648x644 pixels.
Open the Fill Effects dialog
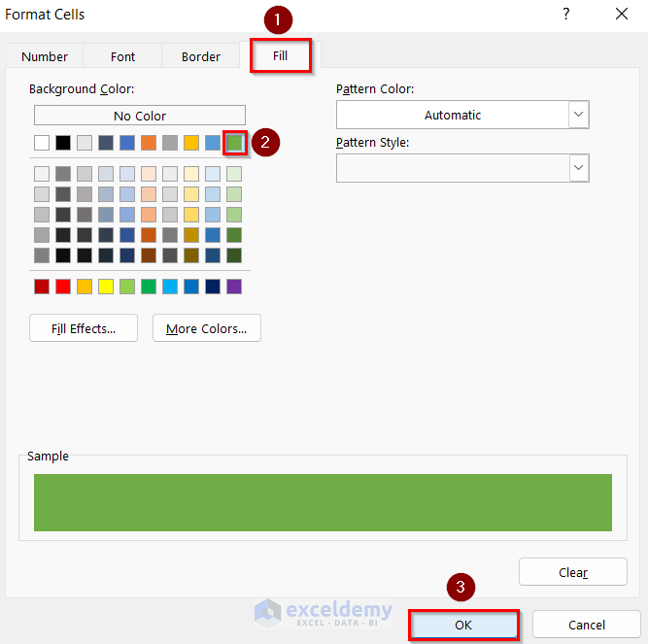coord(84,328)
